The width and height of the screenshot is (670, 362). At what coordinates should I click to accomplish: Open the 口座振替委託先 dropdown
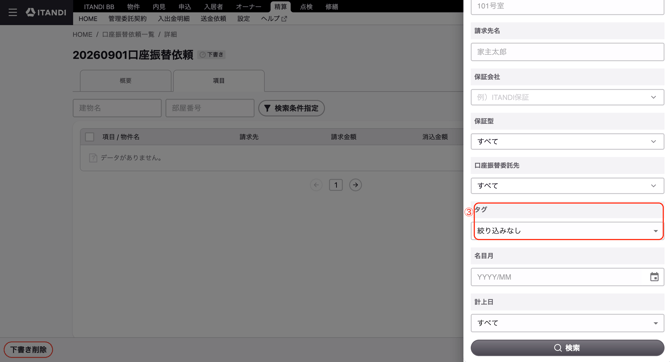coord(567,186)
